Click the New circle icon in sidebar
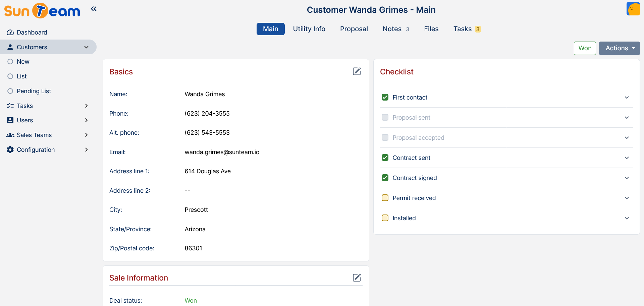 [x=10, y=62]
